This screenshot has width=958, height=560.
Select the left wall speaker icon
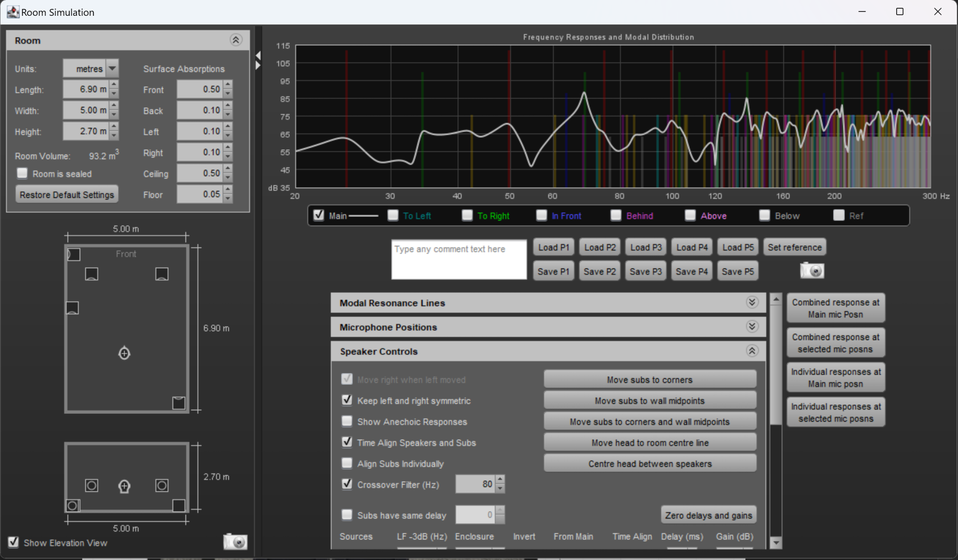pos(72,308)
